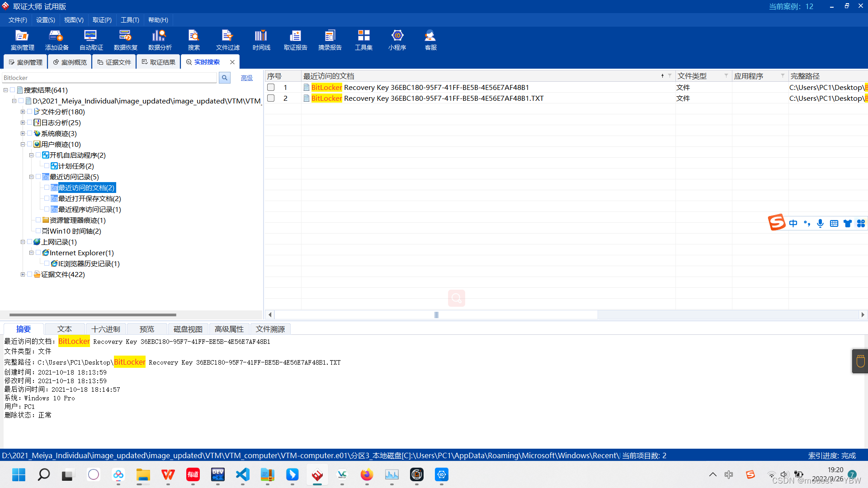Open the 文件类型 column filter dropdown
Viewport: 868px width, 488px height.
[x=726, y=76]
